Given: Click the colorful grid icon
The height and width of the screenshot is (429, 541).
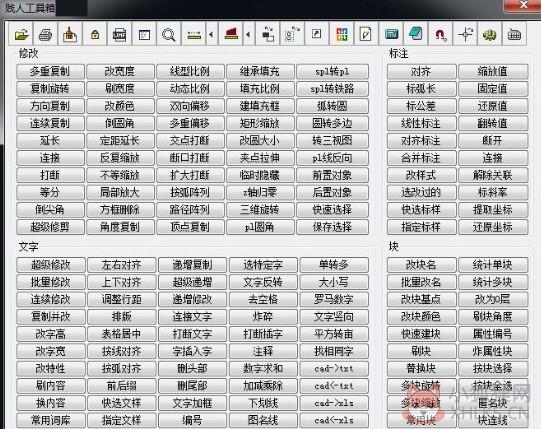Looking at the screenshot, I should tap(342, 35).
